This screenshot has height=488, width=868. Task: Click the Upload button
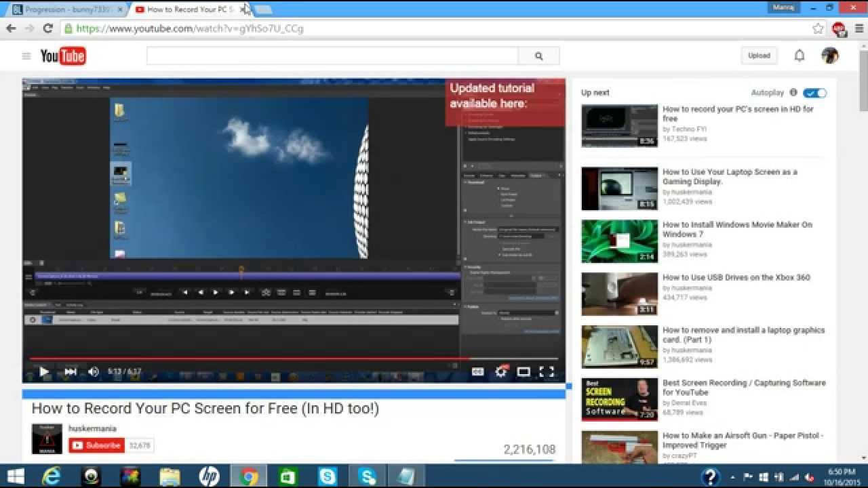[x=759, y=56]
